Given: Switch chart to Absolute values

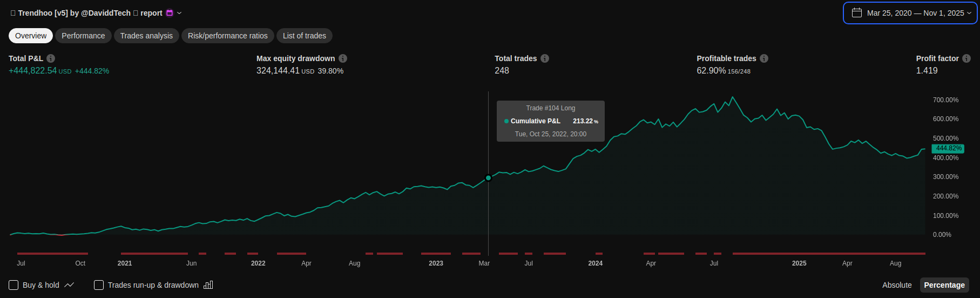Looking at the screenshot, I should click(897, 285).
